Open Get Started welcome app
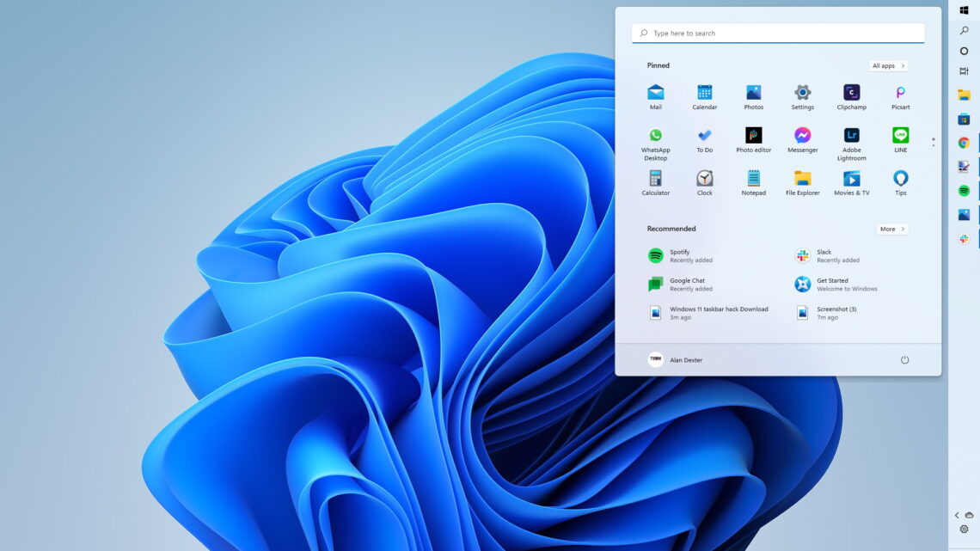The height and width of the screenshot is (551, 980). click(830, 284)
